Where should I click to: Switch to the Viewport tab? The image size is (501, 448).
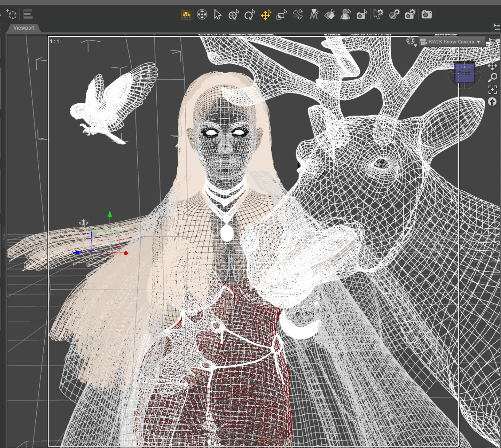[x=24, y=28]
